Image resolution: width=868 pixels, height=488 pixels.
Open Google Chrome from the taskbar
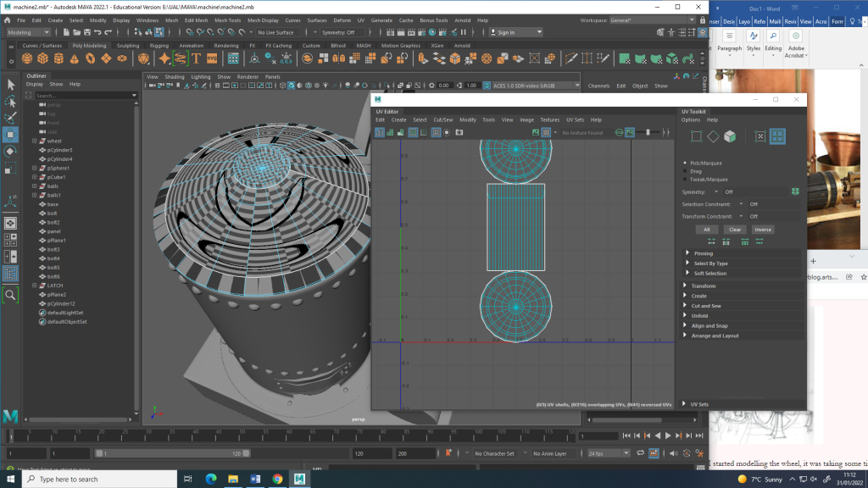[277, 480]
